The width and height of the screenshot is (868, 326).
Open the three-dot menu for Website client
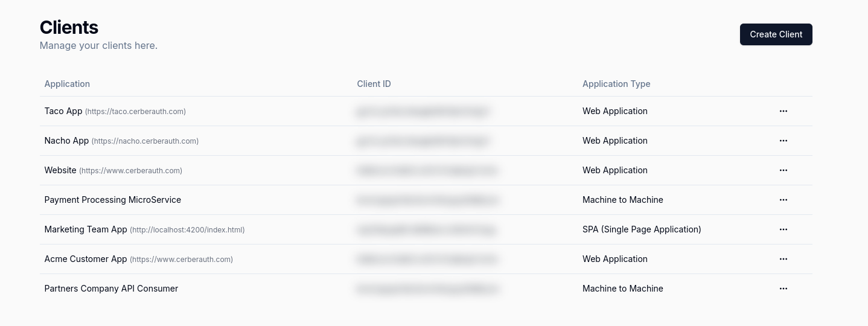[x=783, y=170]
